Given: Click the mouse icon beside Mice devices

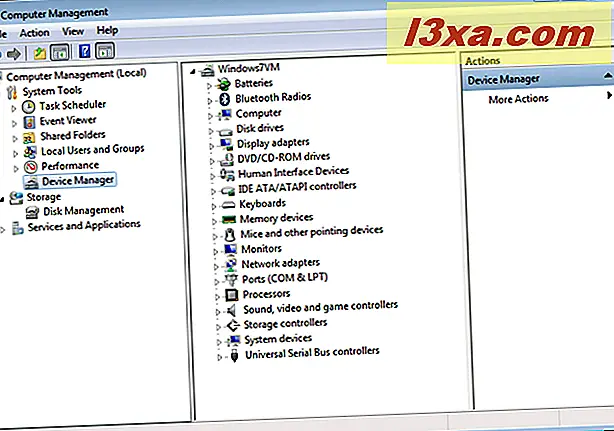Looking at the screenshot, I should point(230,235).
